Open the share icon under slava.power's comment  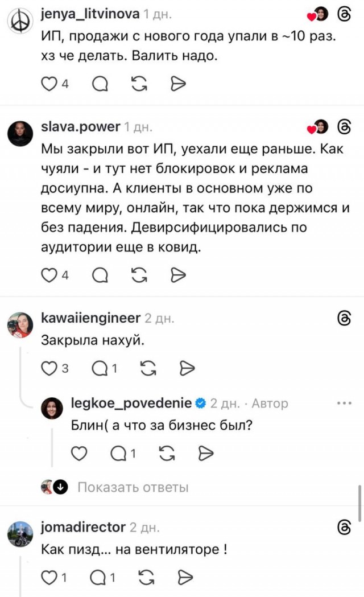pyautogui.click(x=178, y=274)
